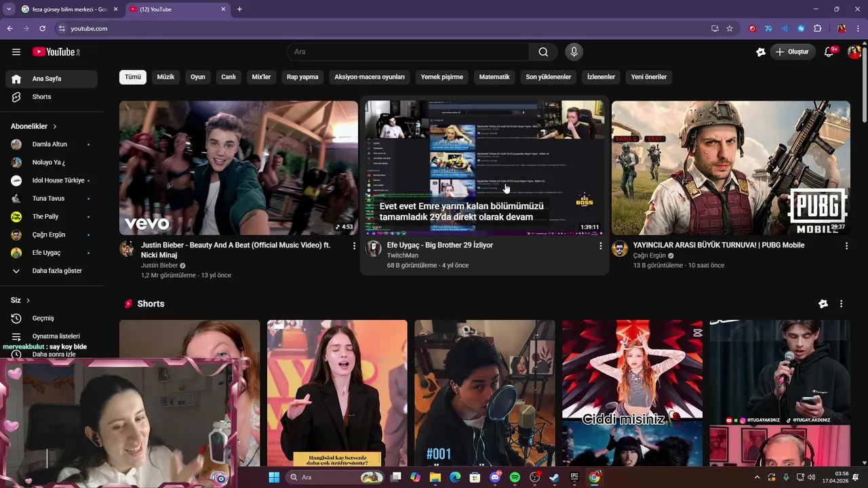This screenshot has width=868, height=488.
Task: Open the notifications bell
Action: tap(829, 52)
